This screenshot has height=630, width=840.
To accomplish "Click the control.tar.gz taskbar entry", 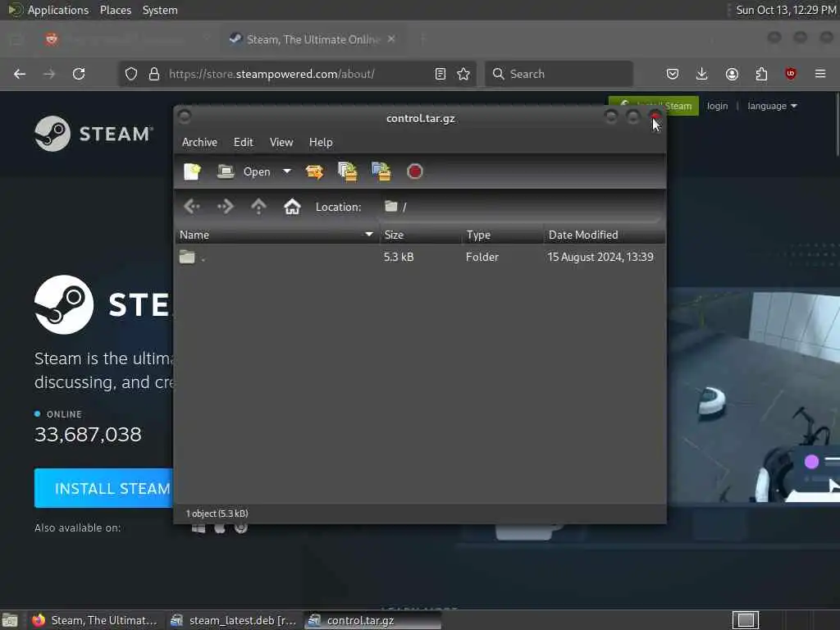I will pos(373,620).
